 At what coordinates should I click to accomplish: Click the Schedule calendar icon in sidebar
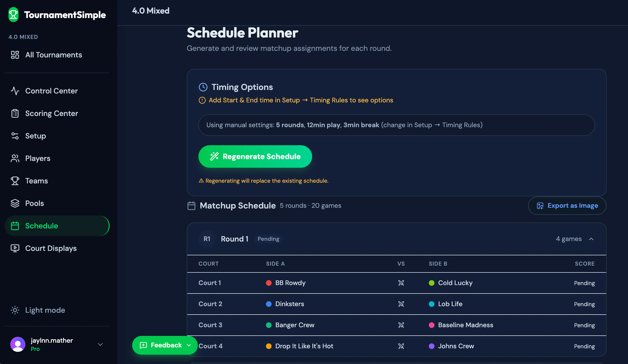(15, 226)
